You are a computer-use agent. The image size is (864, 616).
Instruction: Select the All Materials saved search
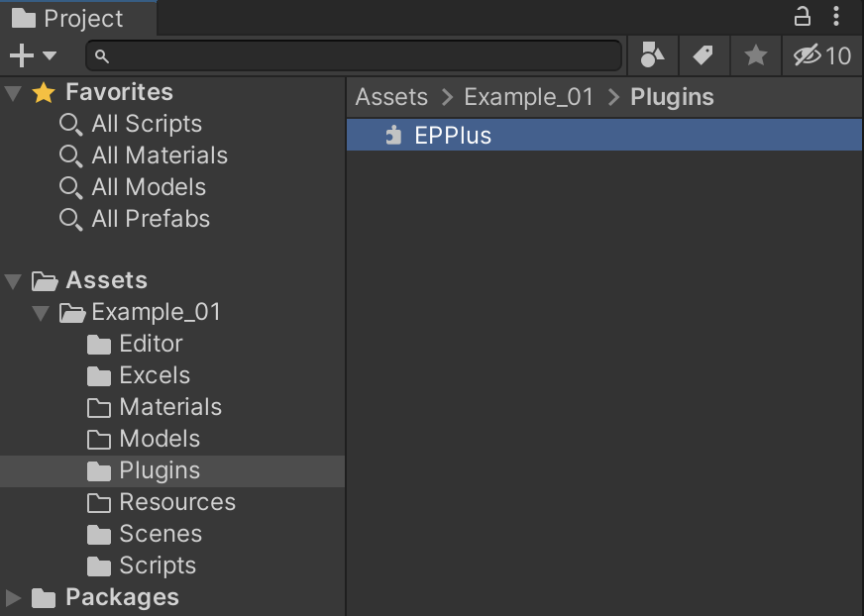pos(160,155)
